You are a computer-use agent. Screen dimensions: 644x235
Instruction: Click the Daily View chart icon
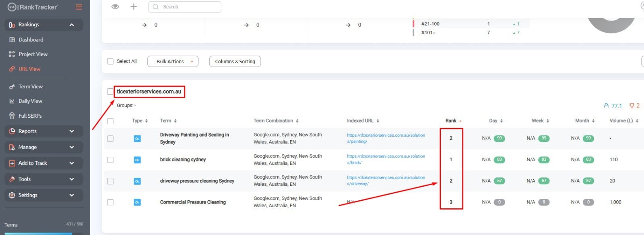(12, 101)
